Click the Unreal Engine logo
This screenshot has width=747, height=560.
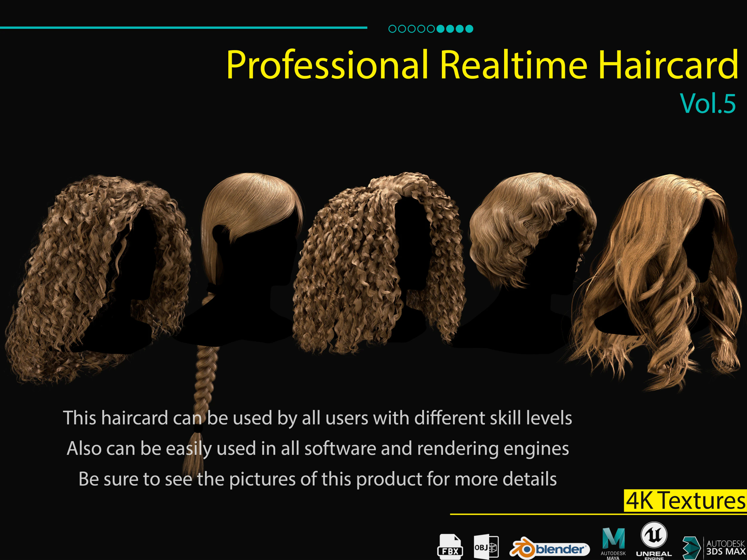[654, 540]
